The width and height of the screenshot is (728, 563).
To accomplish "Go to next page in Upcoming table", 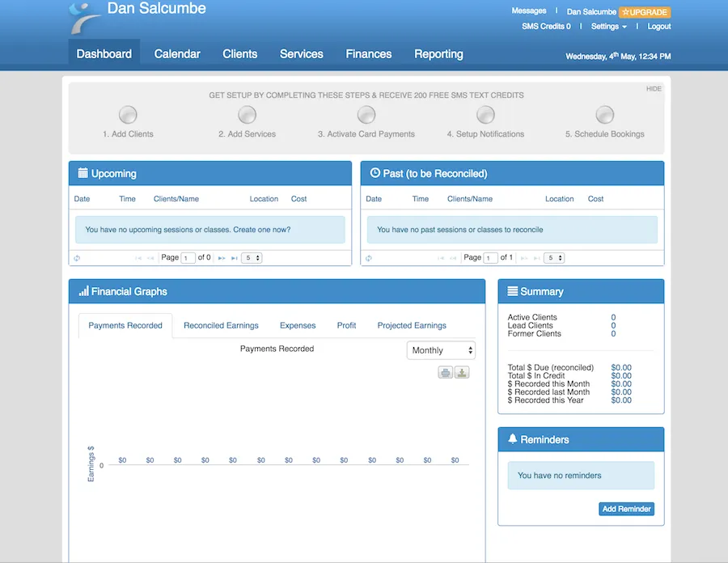I will (x=222, y=258).
